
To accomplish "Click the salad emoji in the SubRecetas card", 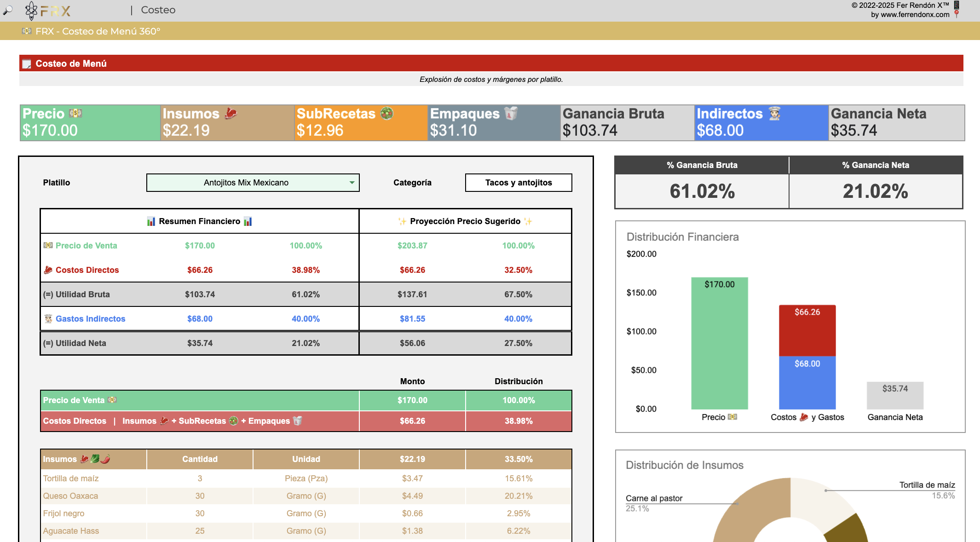I will [x=387, y=113].
